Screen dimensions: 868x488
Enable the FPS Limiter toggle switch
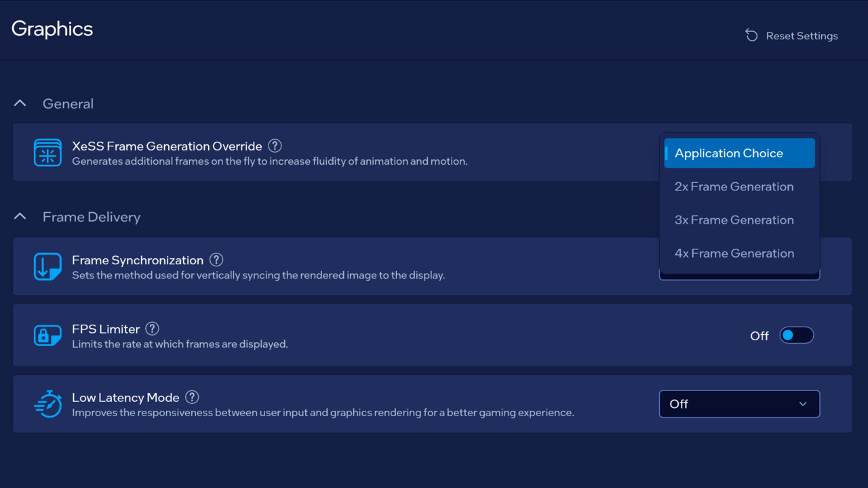tap(796, 335)
